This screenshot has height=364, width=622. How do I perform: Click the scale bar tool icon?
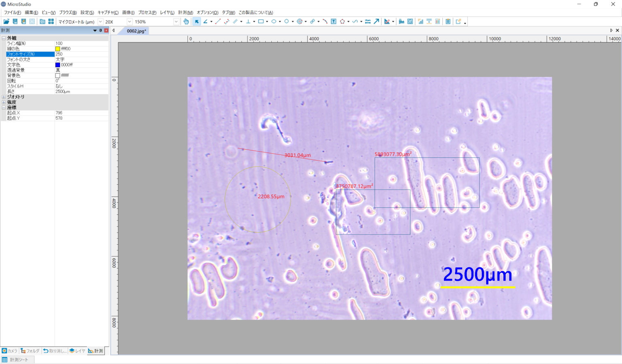(368, 21)
